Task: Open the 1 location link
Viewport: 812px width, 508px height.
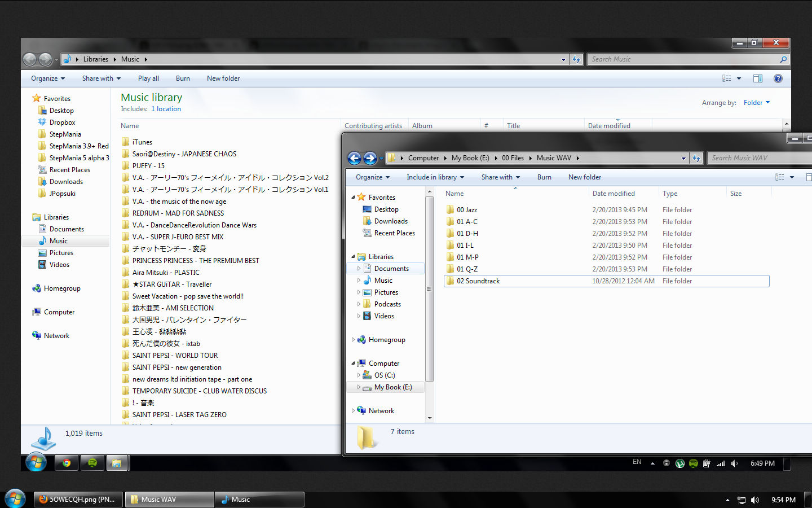Action: click(x=166, y=109)
